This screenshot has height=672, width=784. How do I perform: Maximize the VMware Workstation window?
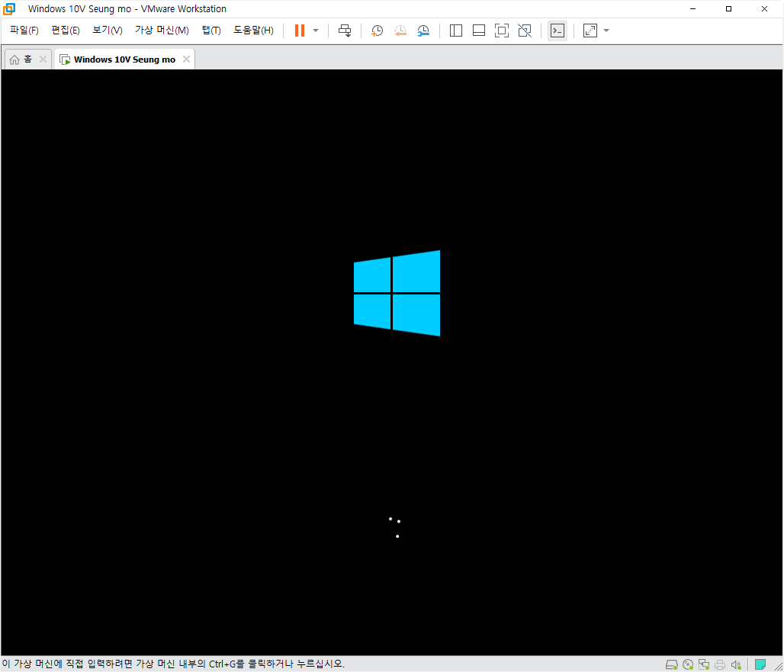point(728,9)
